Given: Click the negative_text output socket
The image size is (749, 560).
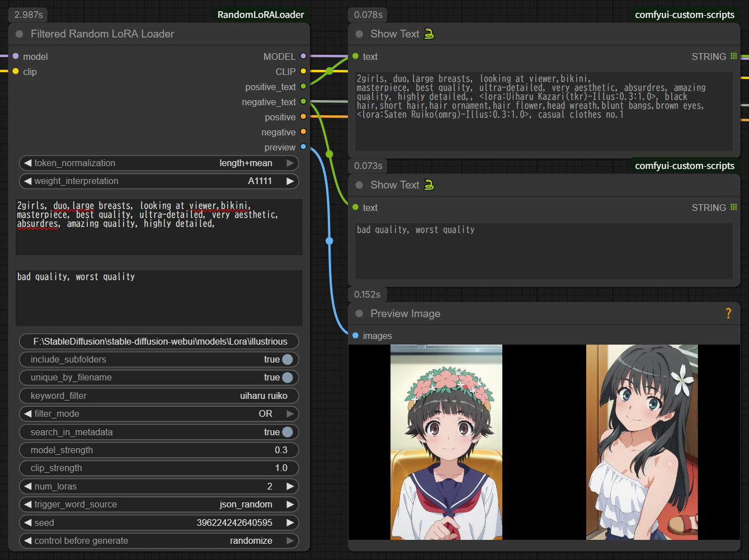Looking at the screenshot, I should (303, 101).
